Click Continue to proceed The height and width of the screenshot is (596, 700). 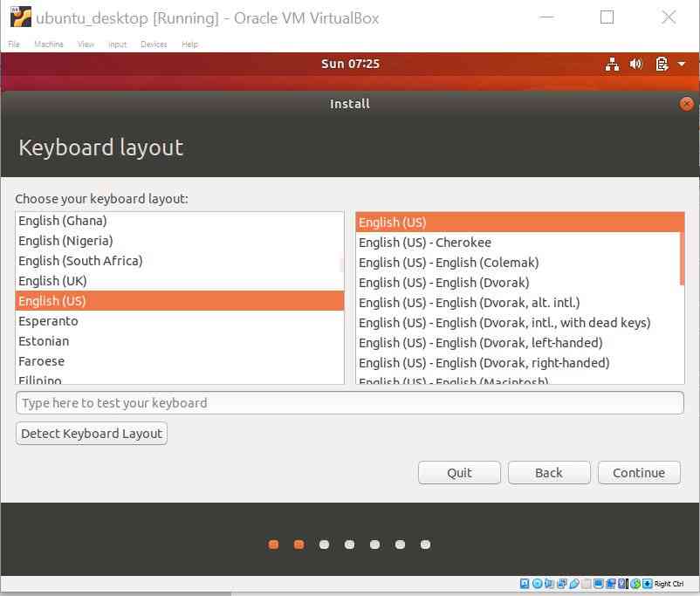pyautogui.click(x=639, y=473)
